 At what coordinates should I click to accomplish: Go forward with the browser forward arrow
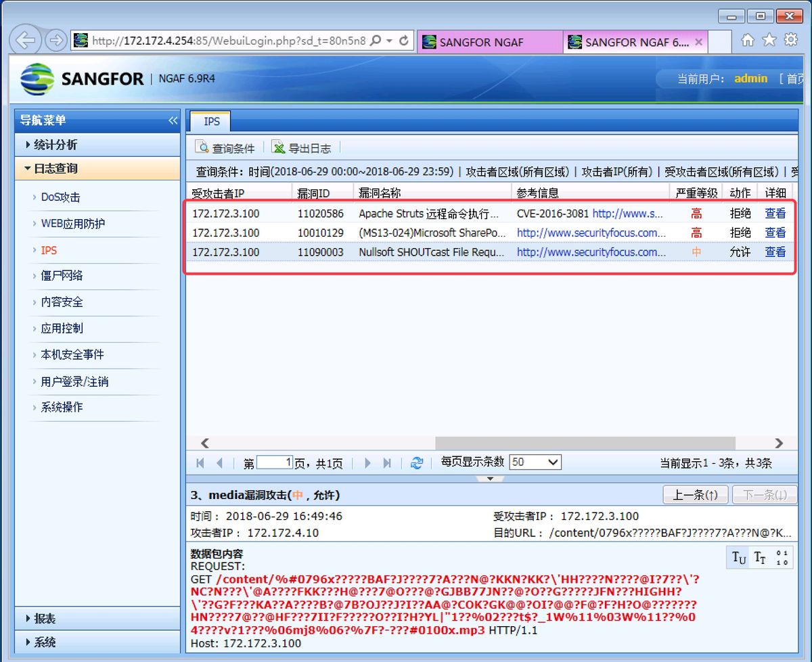55,41
